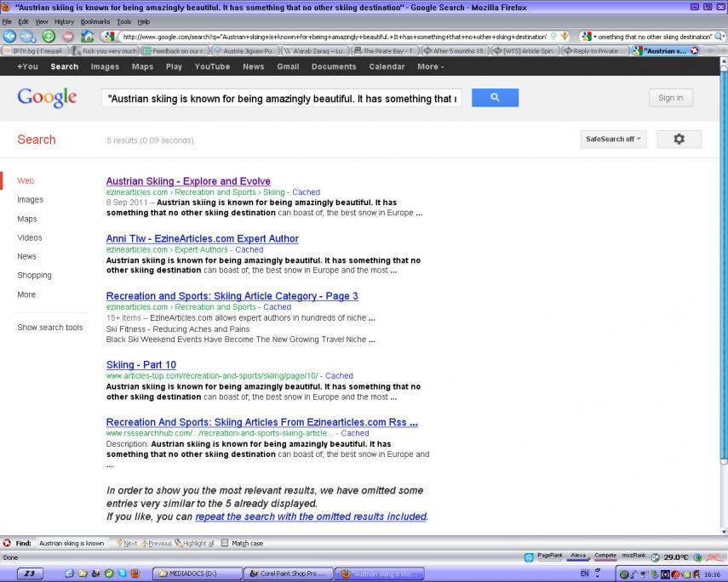Open 'Skiing - Part 10' search result

141,365
